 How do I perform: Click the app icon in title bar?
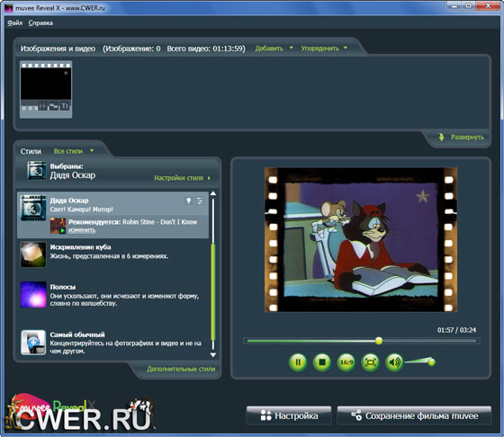coord(9,8)
